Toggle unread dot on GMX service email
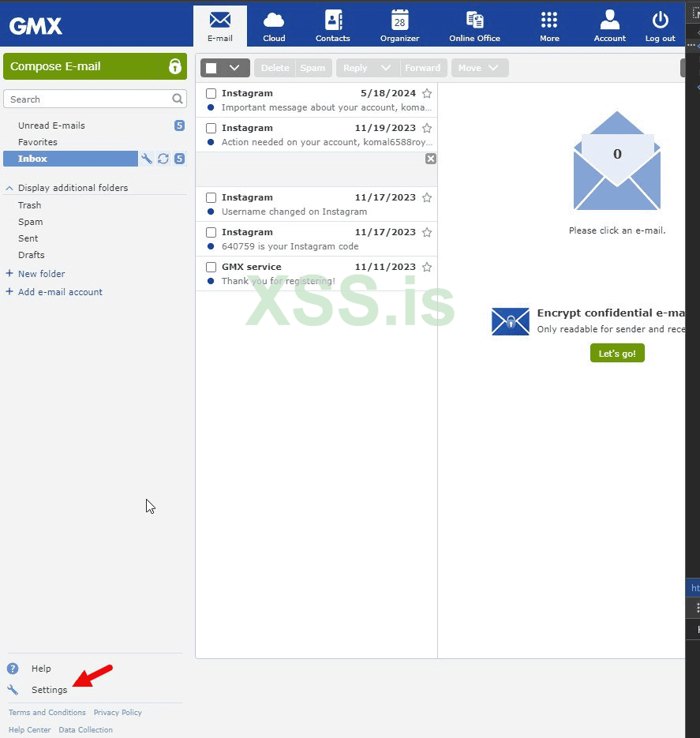Viewport: 700px width, 738px height. [211, 281]
